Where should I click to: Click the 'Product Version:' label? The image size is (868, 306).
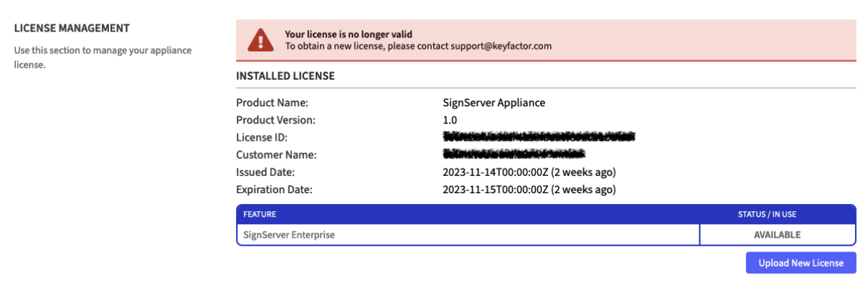275,120
